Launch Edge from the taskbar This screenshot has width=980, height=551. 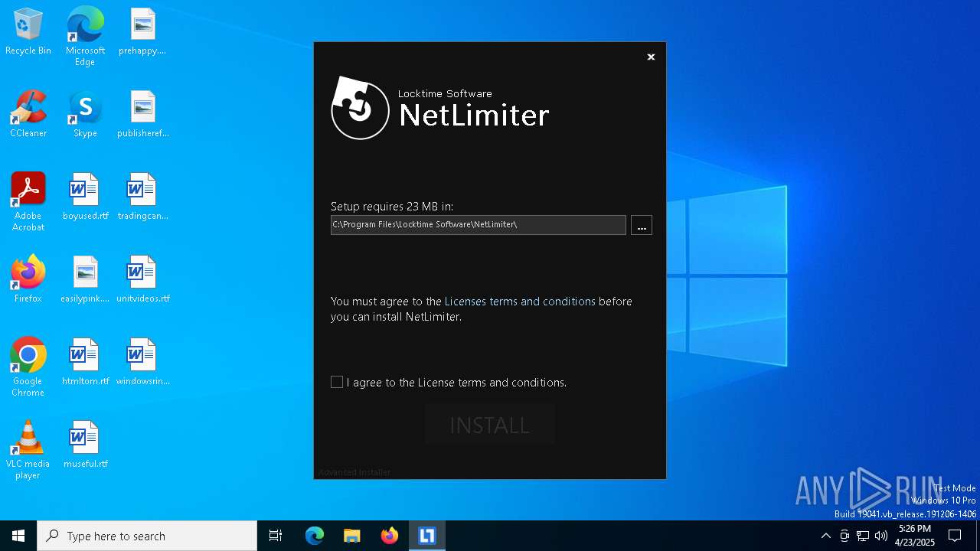click(x=315, y=536)
